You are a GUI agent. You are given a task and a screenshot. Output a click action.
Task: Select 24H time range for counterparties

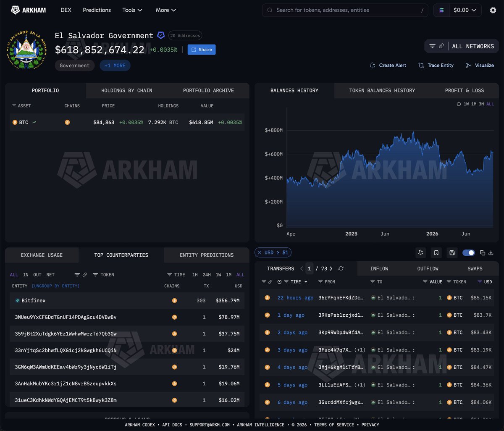point(207,275)
